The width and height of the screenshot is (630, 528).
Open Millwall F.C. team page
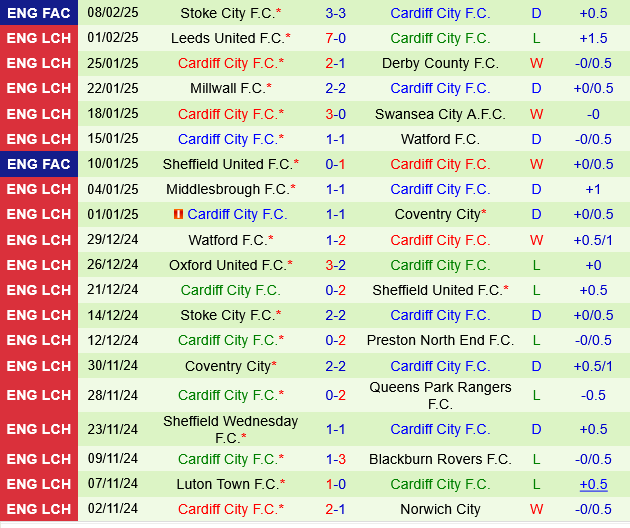click(230, 88)
